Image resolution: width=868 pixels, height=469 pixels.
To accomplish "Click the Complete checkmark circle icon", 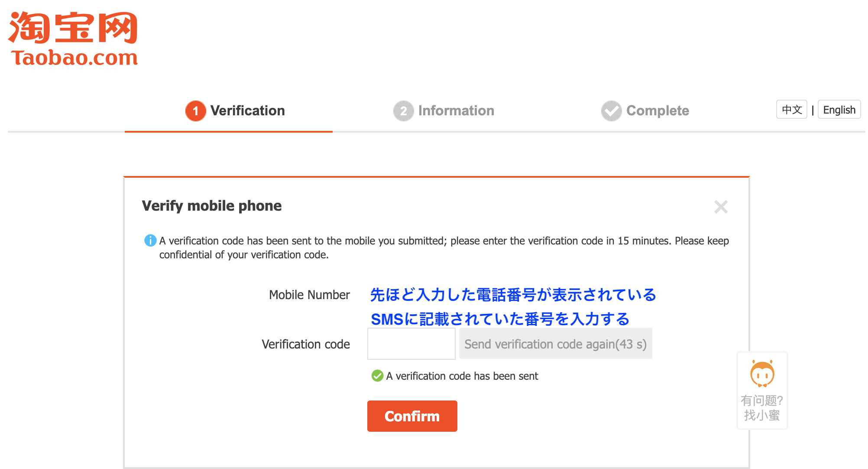I will 612,111.
